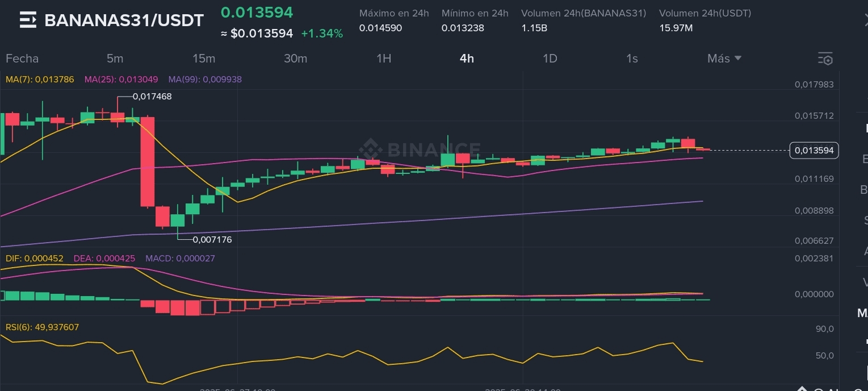Image resolution: width=868 pixels, height=391 pixels.
Task: Switch to the 15m interval
Action: point(204,59)
